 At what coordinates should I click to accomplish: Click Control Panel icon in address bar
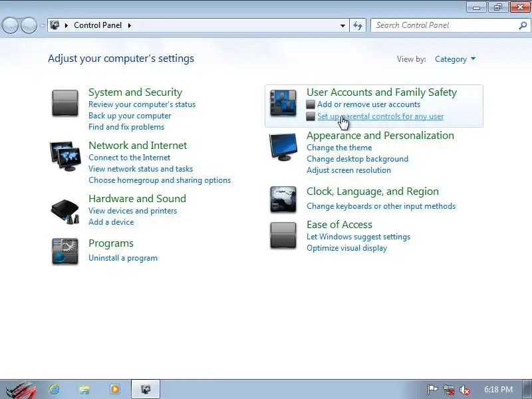[55, 25]
